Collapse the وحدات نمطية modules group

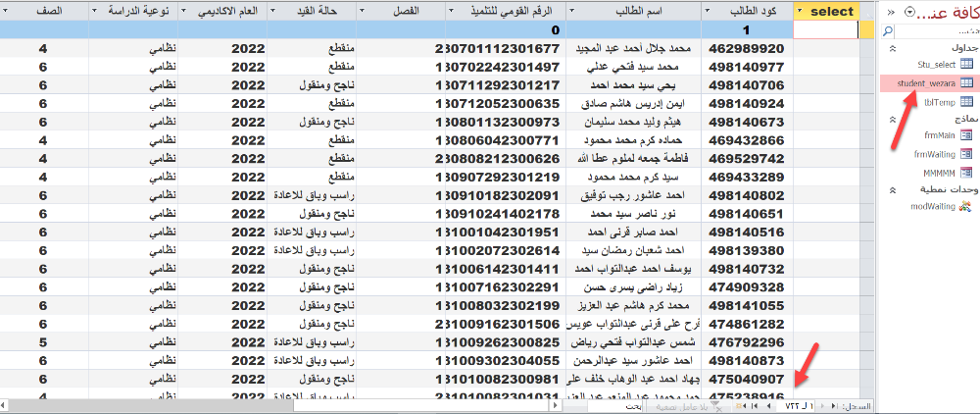click(x=893, y=189)
